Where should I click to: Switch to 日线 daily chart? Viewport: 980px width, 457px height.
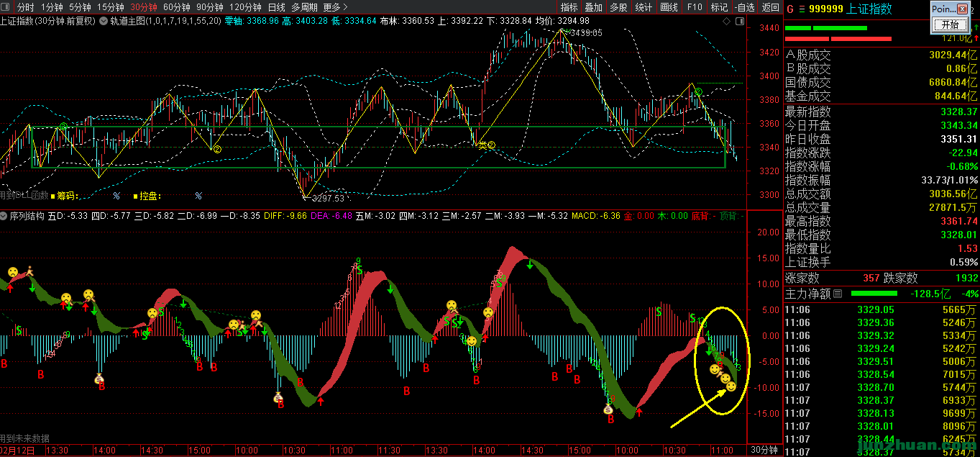coord(276,7)
